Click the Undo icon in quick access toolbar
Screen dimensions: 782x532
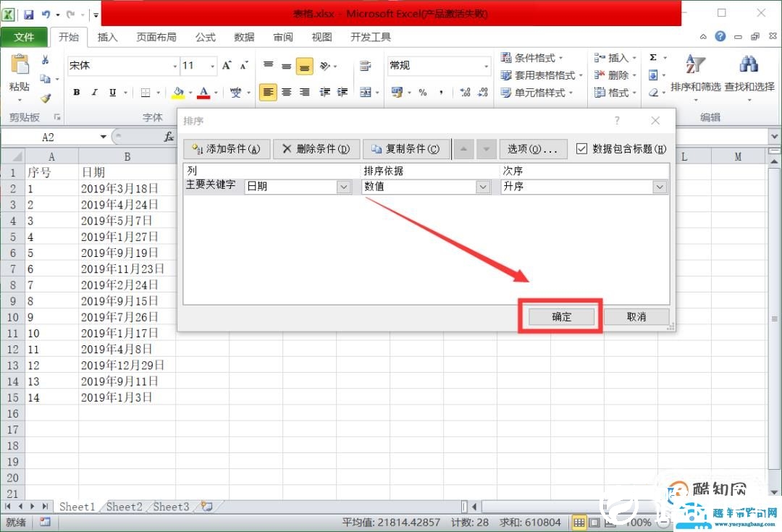click(x=46, y=14)
